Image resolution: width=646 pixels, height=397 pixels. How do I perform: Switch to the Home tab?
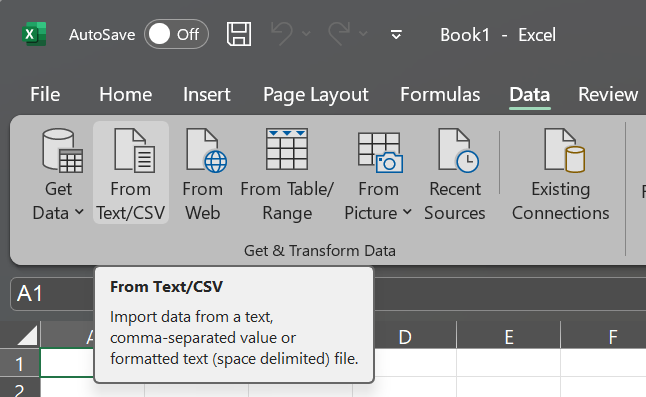point(126,94)
